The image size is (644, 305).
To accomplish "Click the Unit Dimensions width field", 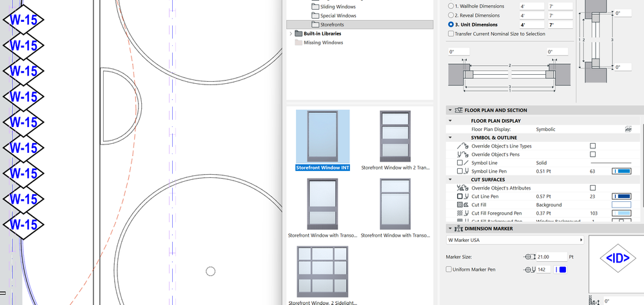I will (x=531, y=25).
